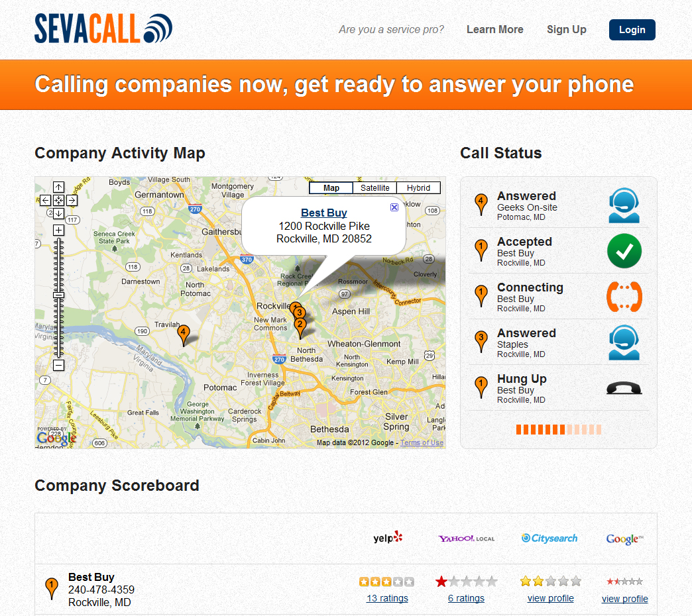Open the 13 ratings link under Yelp stars
The image size is (692, 616).
point(387,597)
